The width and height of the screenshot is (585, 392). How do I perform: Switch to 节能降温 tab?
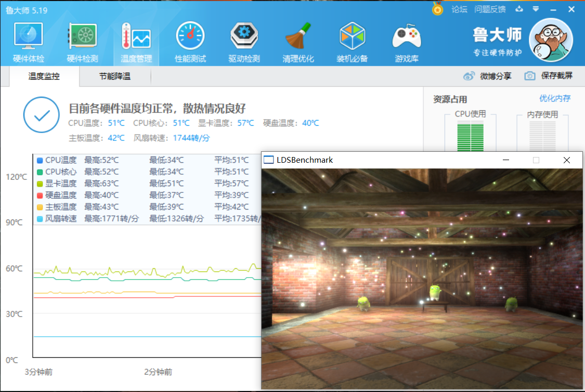pos(115,76)
